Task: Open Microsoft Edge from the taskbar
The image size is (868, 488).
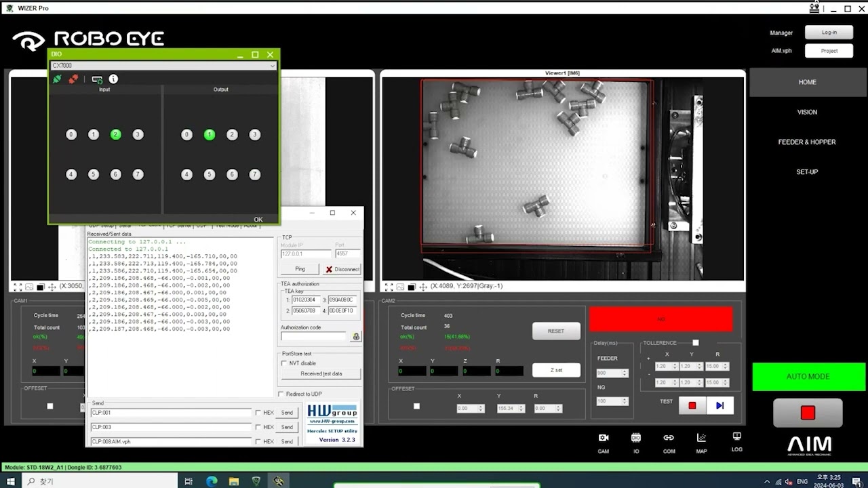Action: [x=211, y=481]
